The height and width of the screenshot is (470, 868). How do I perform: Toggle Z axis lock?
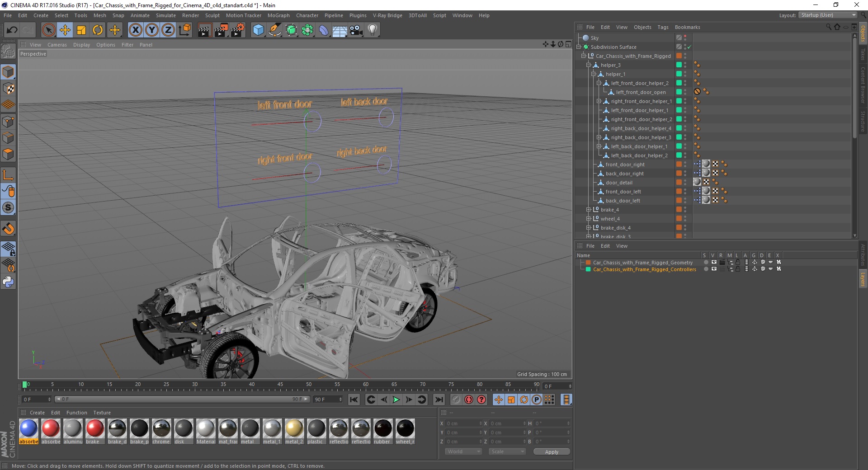[x=168, y=30]
